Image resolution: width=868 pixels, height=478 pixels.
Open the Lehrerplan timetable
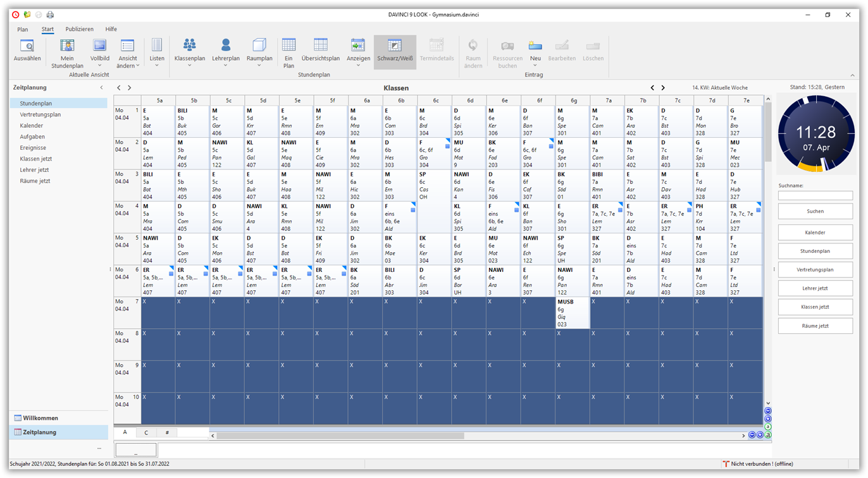226,51
